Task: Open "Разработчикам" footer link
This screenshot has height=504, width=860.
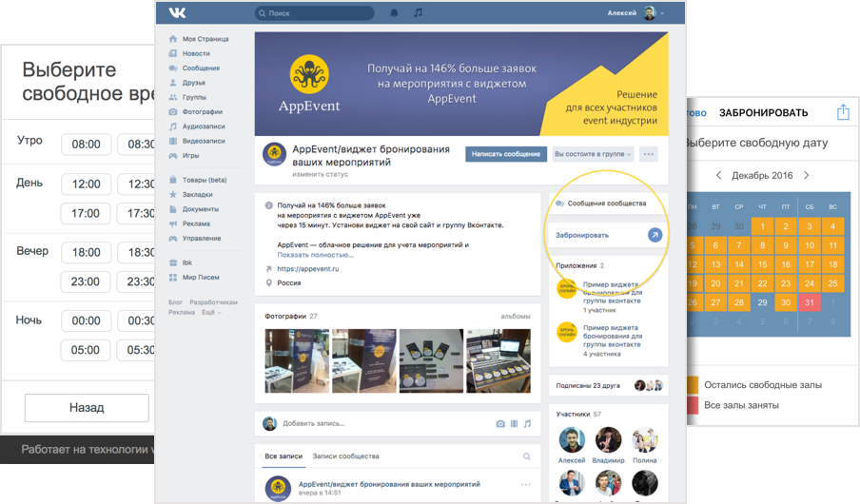Action: click(x=213, y=302)
